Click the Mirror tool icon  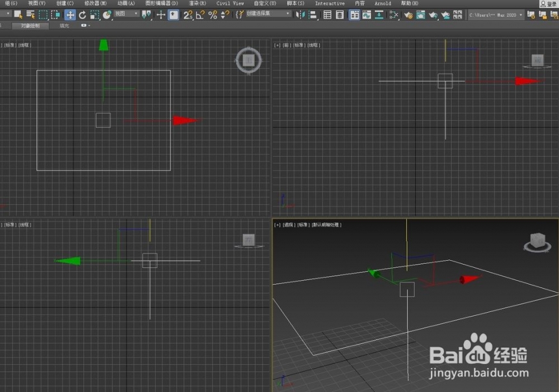tap(300, 15)
